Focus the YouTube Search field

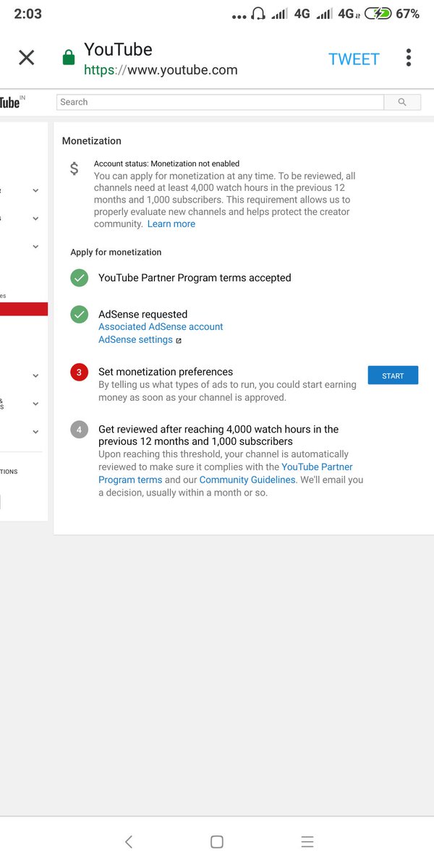point(220,102)
